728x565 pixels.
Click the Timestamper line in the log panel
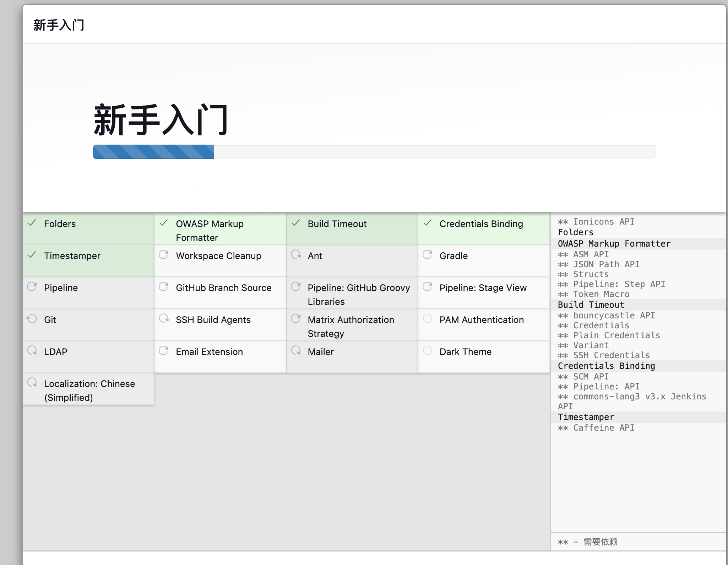(586, 417)
